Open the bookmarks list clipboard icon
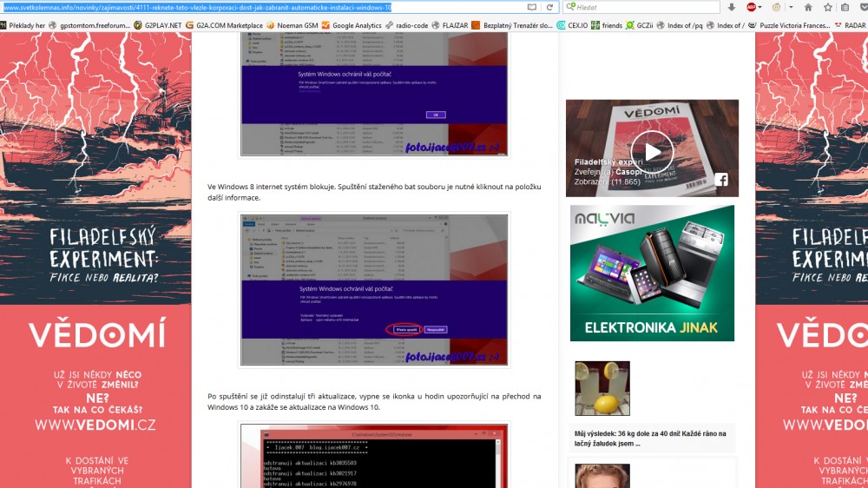The image size is (868, 488). tap(847, 7)
